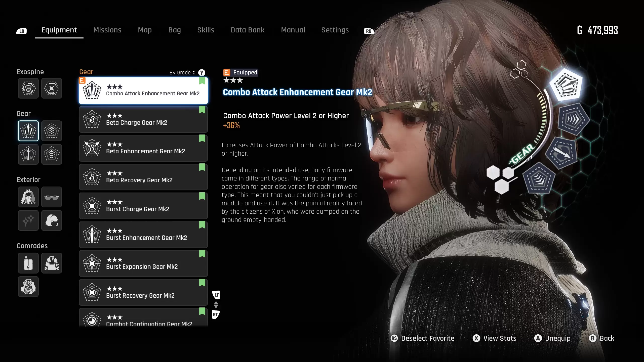Viewport: 644px width, 362px height.
Task: Open the By Grade sort selector
Action: tap(182, 73)
